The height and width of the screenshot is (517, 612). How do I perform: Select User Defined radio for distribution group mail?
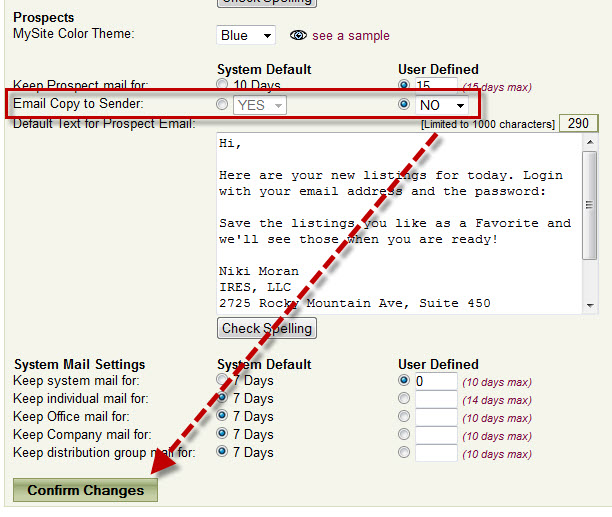point(404,452)
